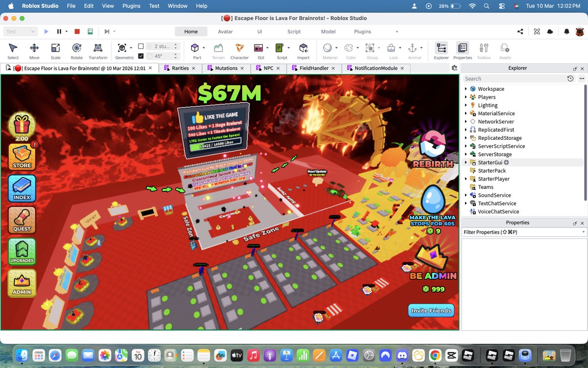Open Google Chrome from the Dock
This screenshot has width=588, height=368.
(435, 355)
